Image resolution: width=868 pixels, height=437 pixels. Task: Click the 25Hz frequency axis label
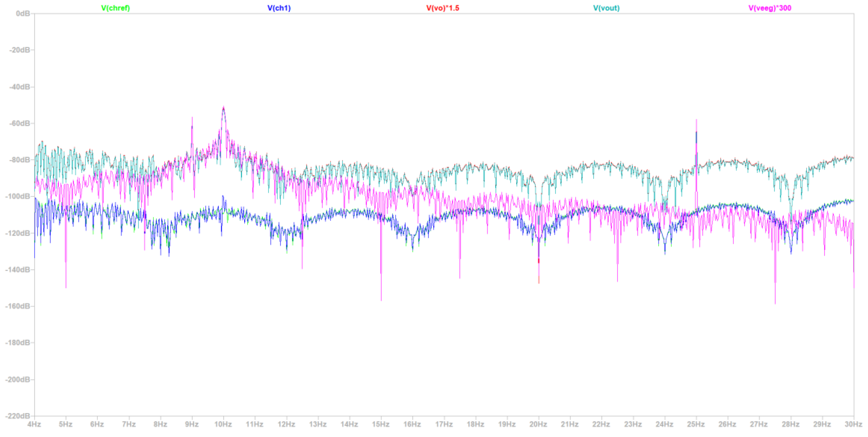pyautogui.click(x=696, y=424)
